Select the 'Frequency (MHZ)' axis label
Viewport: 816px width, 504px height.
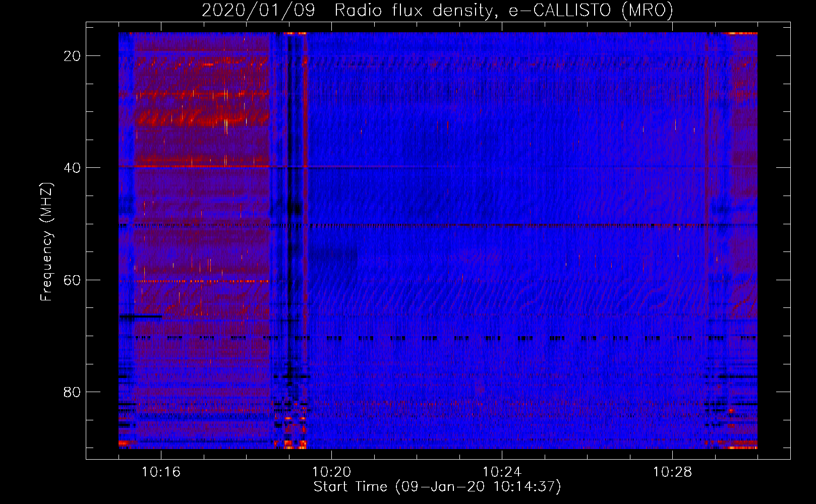click(x=46, y=242)
